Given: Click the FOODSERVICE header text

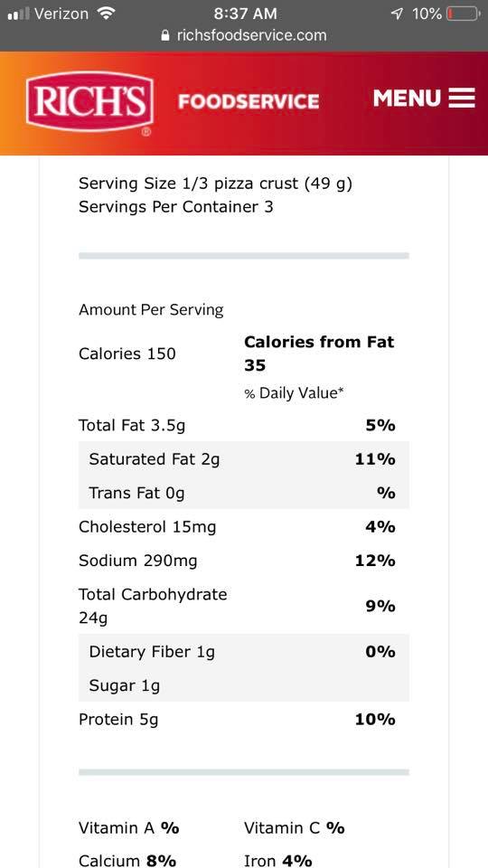Looking at the screenshot, I should click(x=249, y=102).
